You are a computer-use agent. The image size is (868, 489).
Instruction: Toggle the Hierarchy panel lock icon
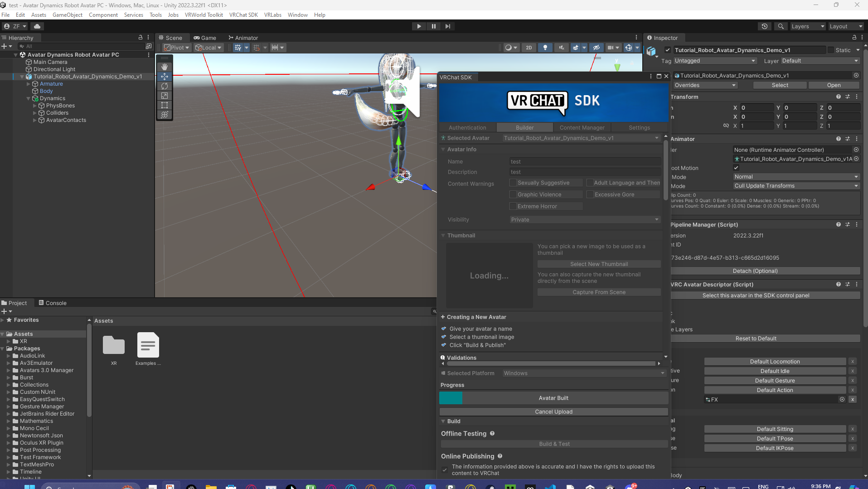pos(141,38)
